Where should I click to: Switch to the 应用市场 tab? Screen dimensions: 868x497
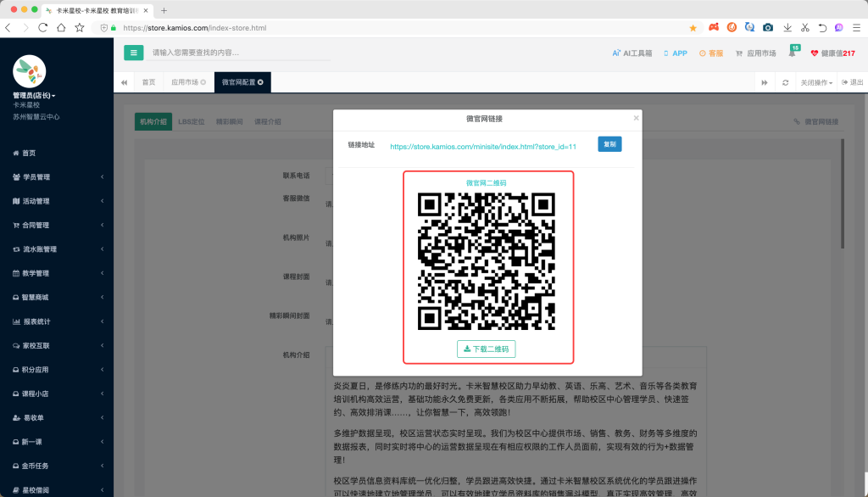click(x=185, y=82)
